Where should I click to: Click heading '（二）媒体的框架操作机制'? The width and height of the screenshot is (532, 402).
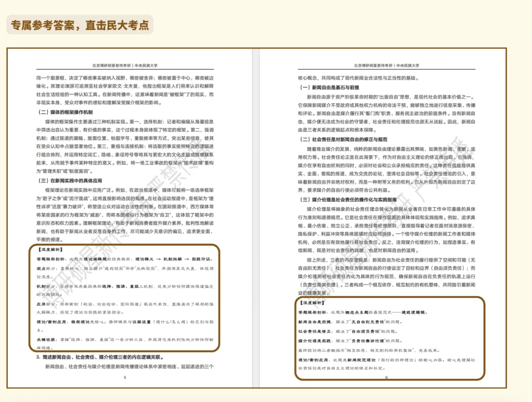65,112
